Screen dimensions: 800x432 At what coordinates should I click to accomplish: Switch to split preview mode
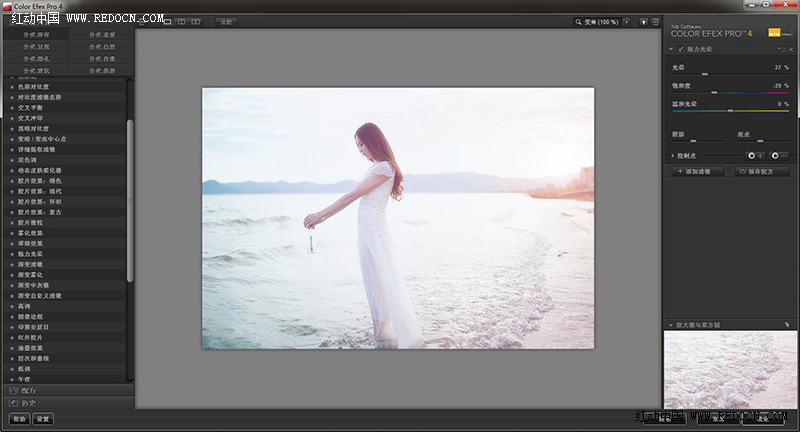pyautogui.click(x=181, y=21)
